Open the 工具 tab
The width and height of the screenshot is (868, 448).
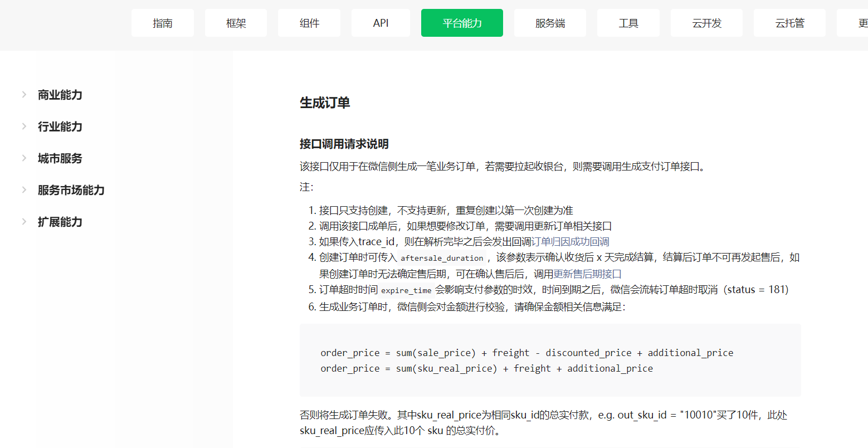(x=628, y=23)
